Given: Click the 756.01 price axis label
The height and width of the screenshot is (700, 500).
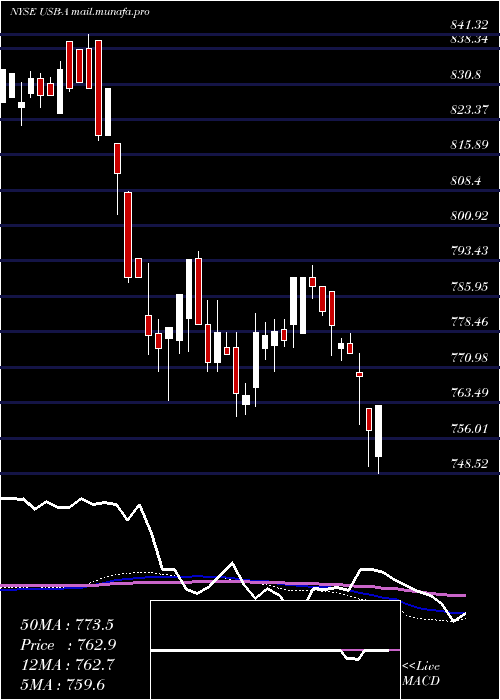Looking at the screenshot, I should (469, 429).
